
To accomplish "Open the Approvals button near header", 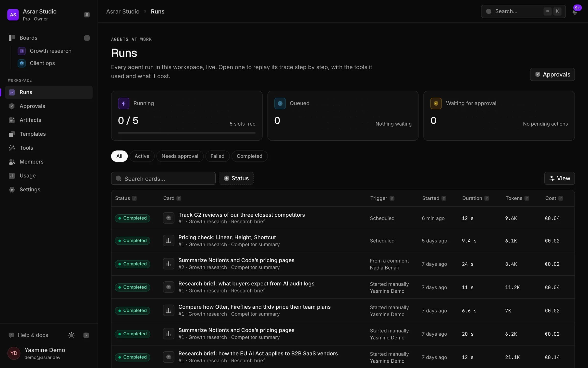I will [552, 74].
